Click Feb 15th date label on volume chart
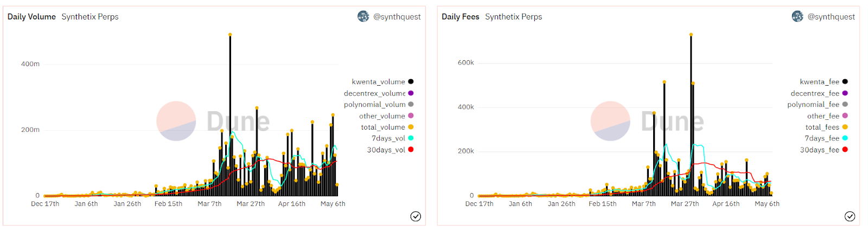Viewport: 868px width, 231px height. pos(168,204)
